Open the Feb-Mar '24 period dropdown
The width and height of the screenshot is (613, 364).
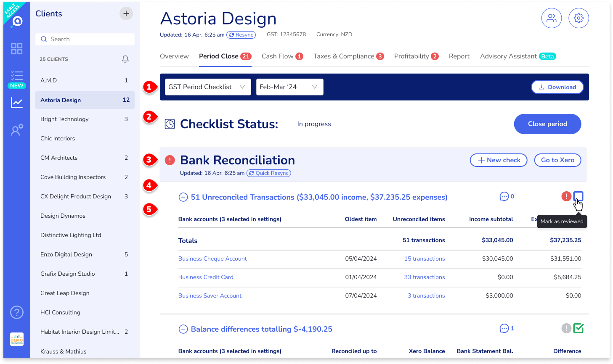[289, 87]
